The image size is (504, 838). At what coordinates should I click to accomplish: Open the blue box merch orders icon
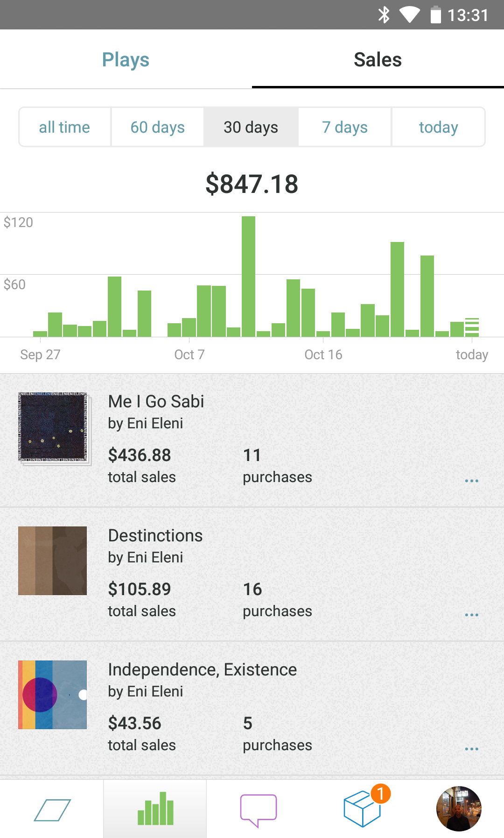pyautogui.click(x=363, y=809)
